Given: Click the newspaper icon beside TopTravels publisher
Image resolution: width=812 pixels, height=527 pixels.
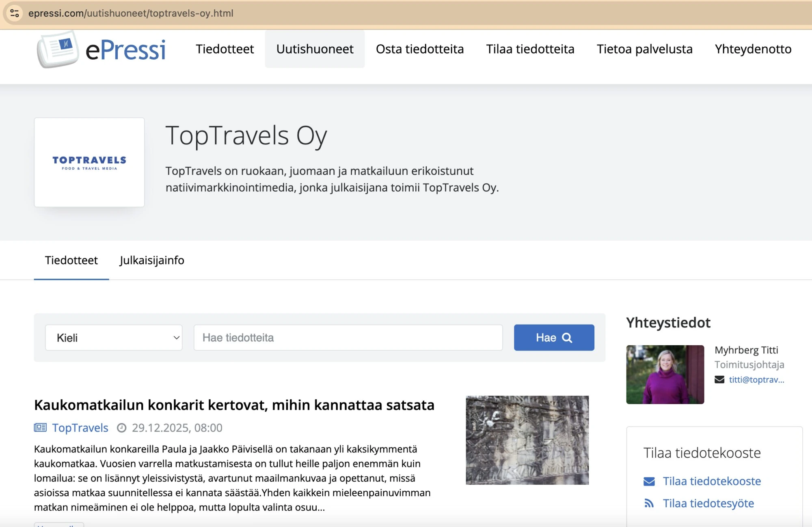Looking at the screenshot, I should (x=40, y=428).
